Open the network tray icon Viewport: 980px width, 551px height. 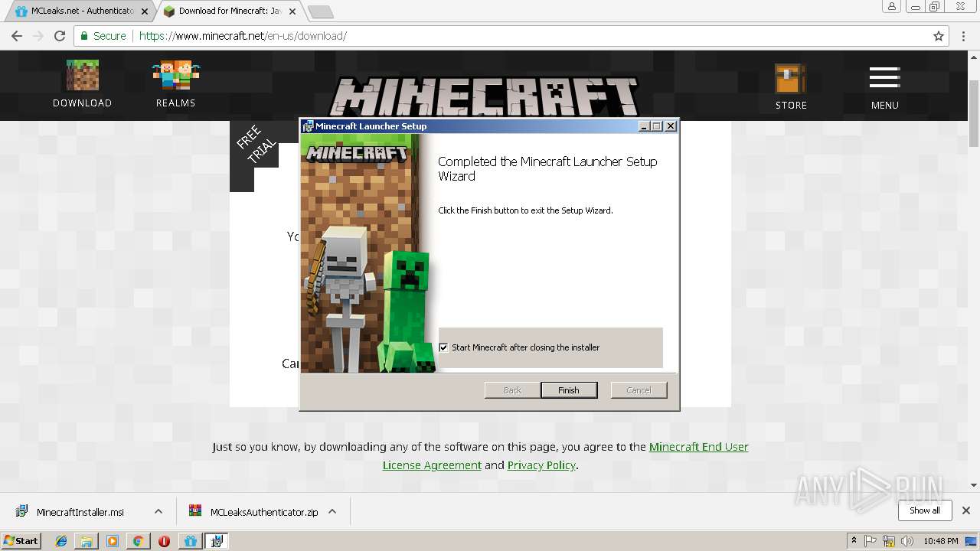click(x=889, y=541)
